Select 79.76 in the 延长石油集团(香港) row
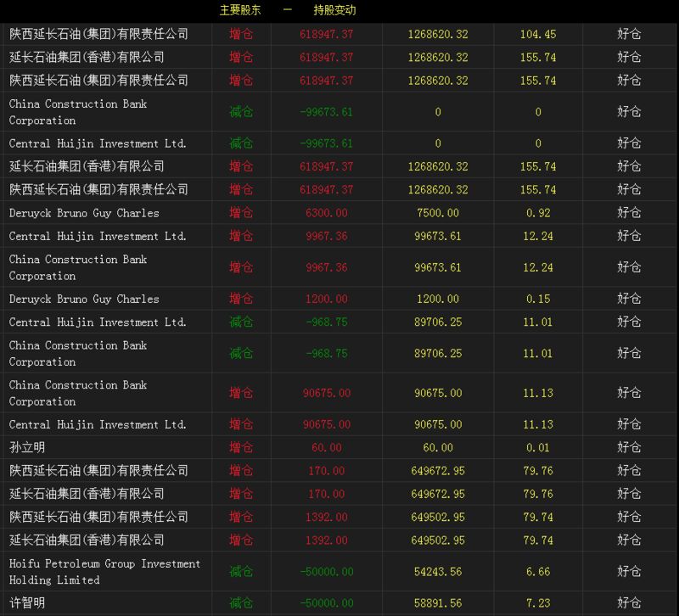Viewport: 679px width, 616px height. pos(538,494)
